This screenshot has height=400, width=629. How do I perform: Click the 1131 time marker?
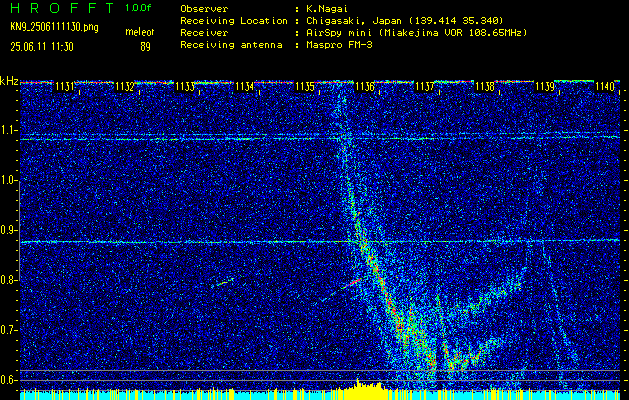coord(64,87)
